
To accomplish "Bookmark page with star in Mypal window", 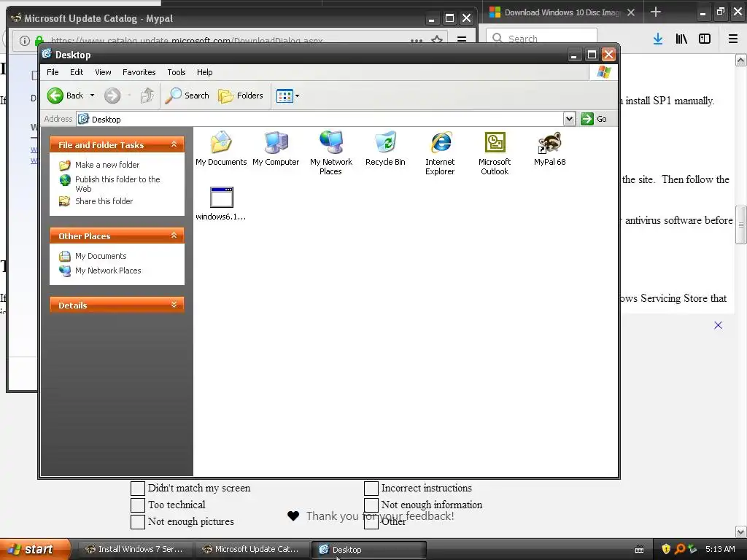I will tap(437, 40).
